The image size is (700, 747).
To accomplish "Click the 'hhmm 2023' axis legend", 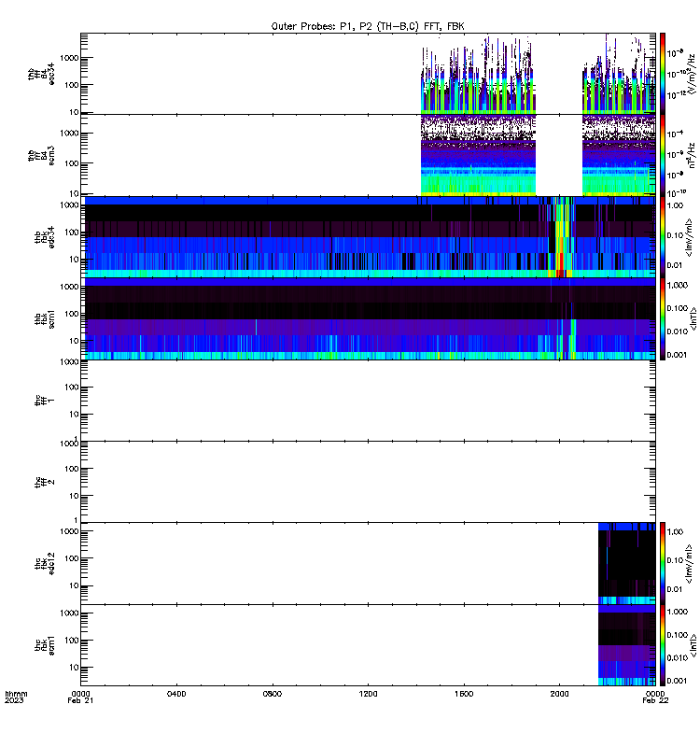I will [x=16, y=697].
